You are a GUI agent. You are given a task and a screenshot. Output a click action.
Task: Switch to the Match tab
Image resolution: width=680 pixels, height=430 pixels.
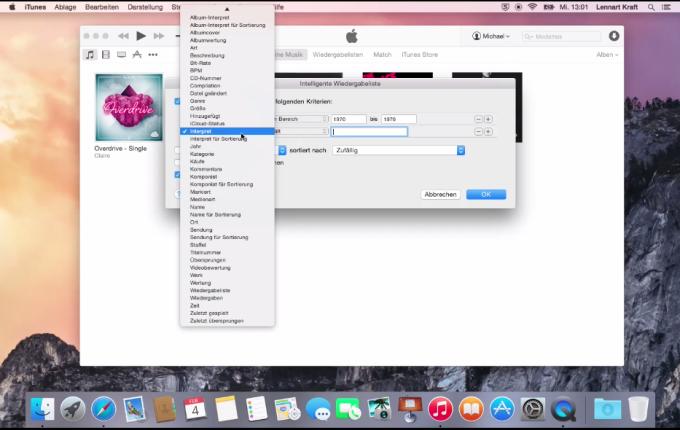pos(382,55)
